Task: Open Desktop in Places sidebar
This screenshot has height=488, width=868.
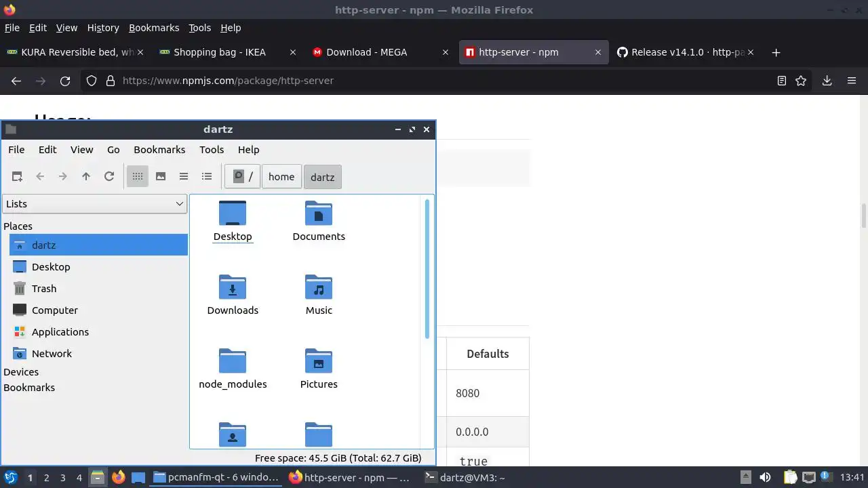Action: point(98,267)
